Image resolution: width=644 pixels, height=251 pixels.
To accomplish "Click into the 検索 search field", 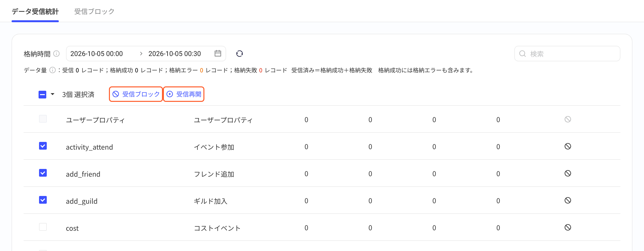I will (x=567, y=54).
